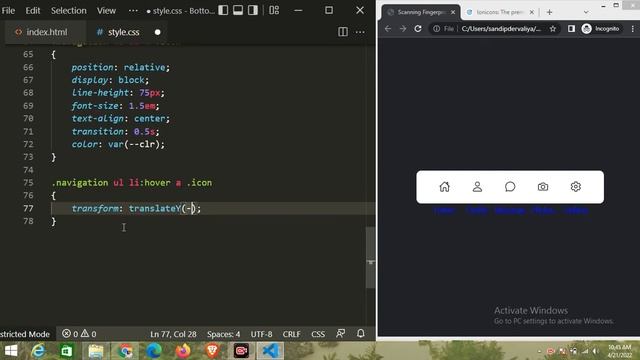
Task: Open the Selection menu
Action: [69, 10]
